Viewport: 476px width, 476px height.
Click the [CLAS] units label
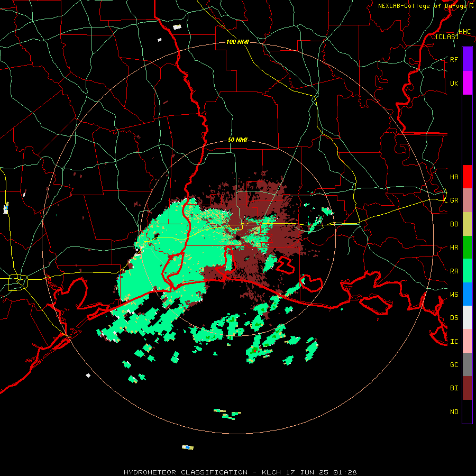click(447, 36)
